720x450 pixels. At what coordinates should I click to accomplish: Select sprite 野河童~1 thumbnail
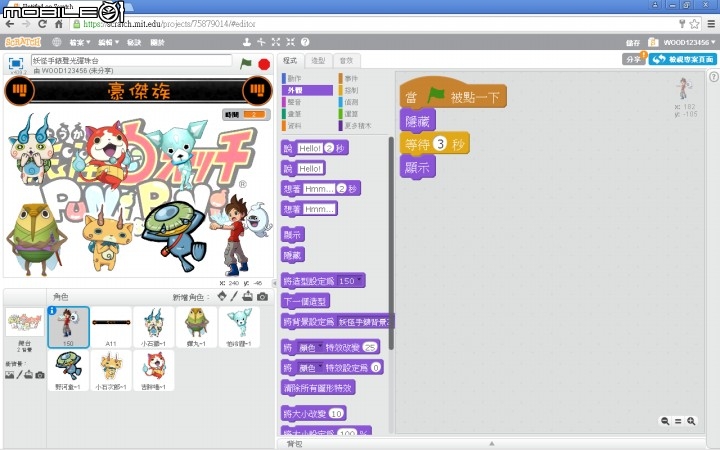pyautogui.click(x=68, y=371)
